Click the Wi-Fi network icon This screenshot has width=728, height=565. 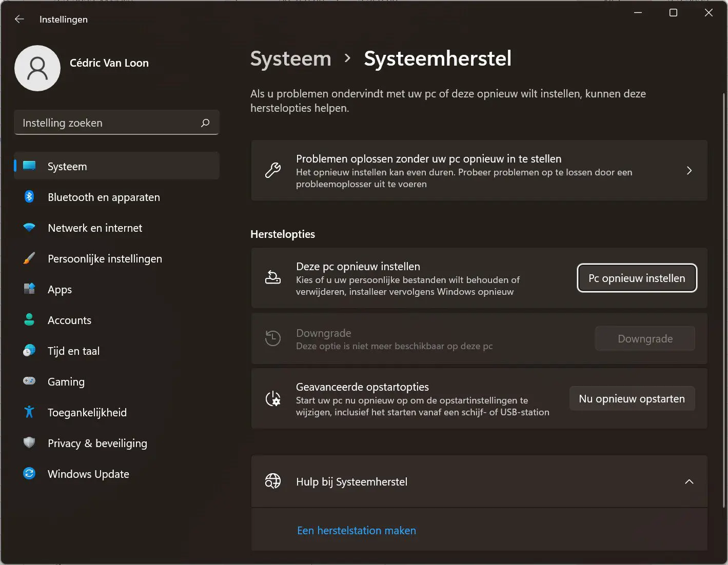click(x=29, y=227)
